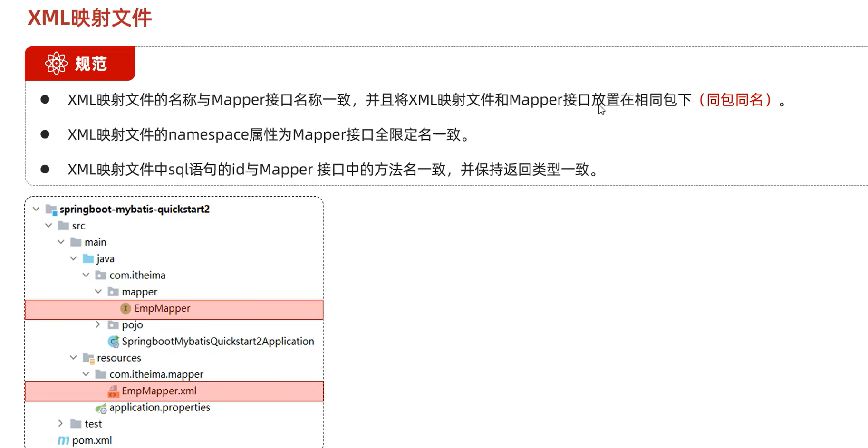Expand the pojo package
The image size is (868, 448).
[97, 325]
